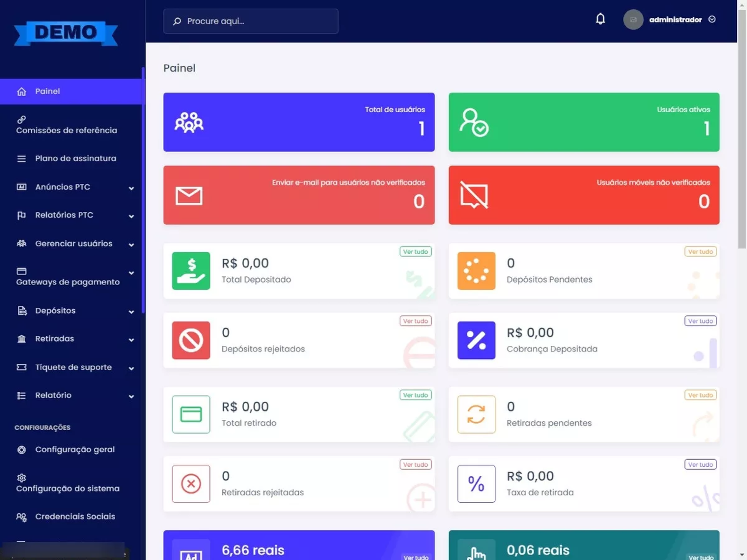Open Plano de assinatura menu item
The height and width of the screenshot is (560, 747).
pos(75,159)
